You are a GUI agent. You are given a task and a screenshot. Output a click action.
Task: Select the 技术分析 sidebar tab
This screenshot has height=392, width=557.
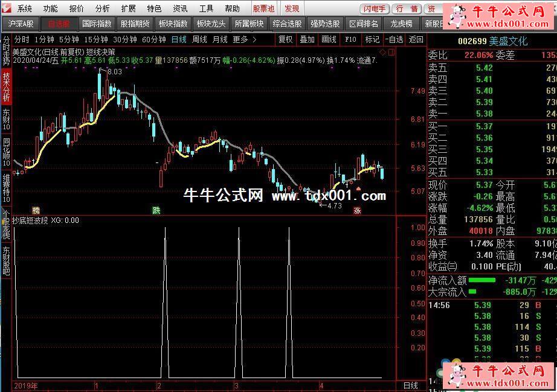pos(6,86)
